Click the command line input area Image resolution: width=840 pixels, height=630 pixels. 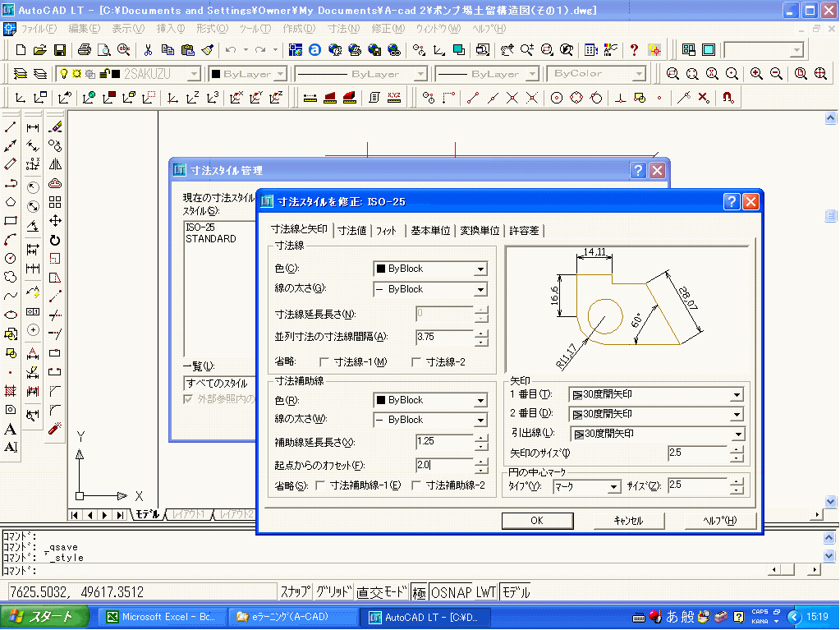(386, 570)
